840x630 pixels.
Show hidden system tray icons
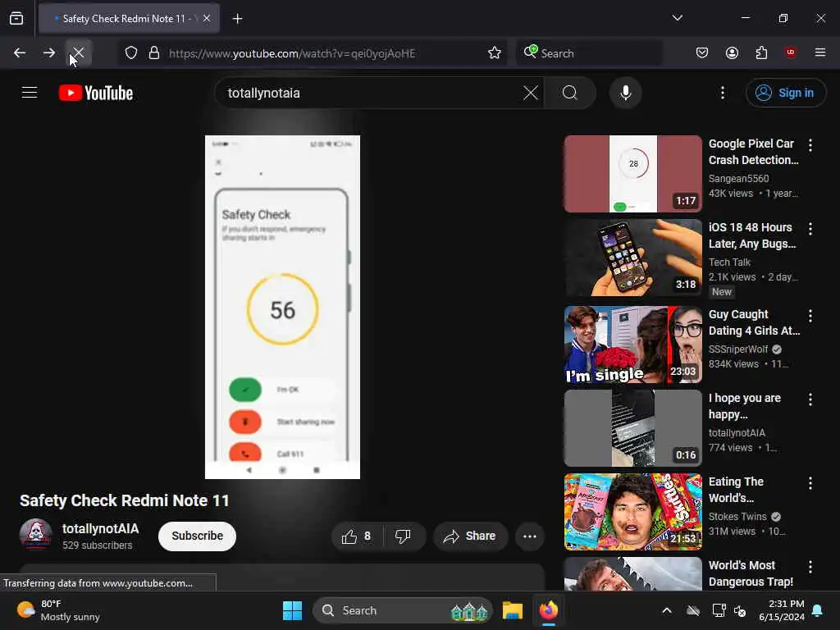(x=666, y=610)
